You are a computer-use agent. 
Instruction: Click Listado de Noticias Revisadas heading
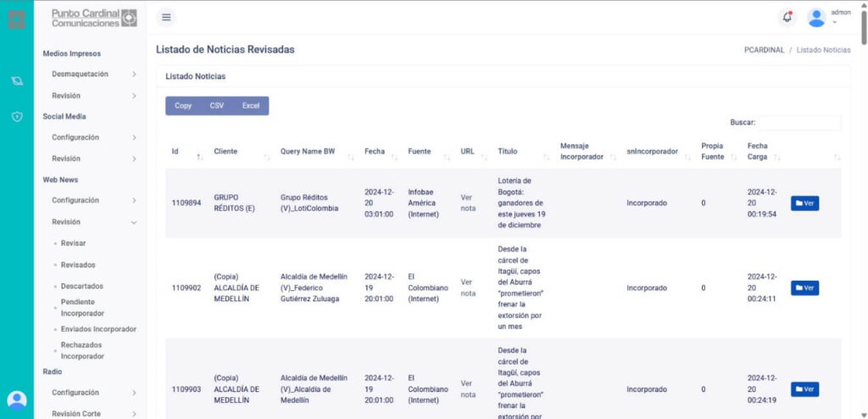pyautogui.click(x=225, y=49)
